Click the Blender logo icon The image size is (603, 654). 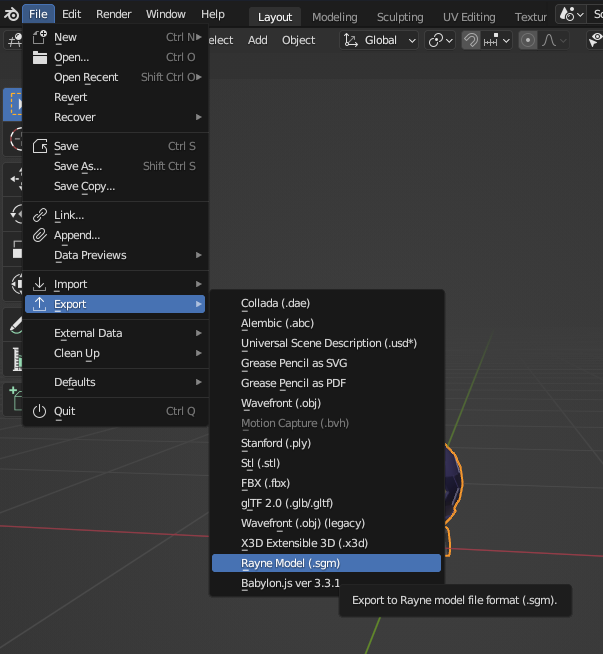click(x=11, y=14)
